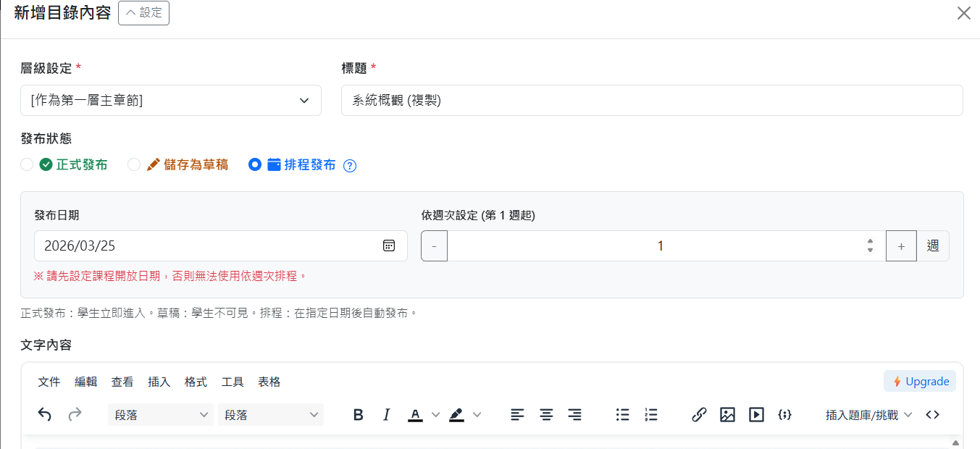Viewport: 980px width, 449px height.
Task: Open the first 段落 block format dropdown
Action: (160, 415)
